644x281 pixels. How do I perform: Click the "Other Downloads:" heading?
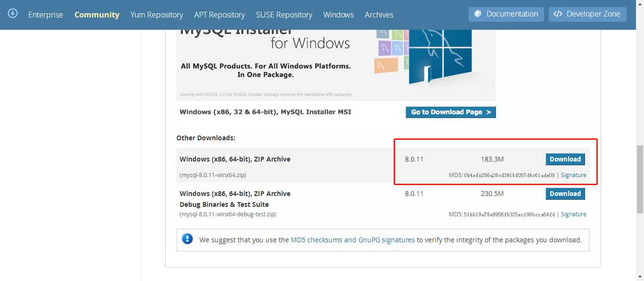(x=206, y=138)
